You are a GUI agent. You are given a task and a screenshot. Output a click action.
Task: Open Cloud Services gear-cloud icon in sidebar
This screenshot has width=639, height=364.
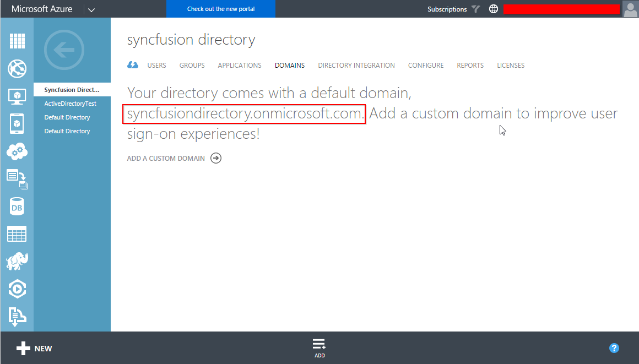tap(17, 151)
